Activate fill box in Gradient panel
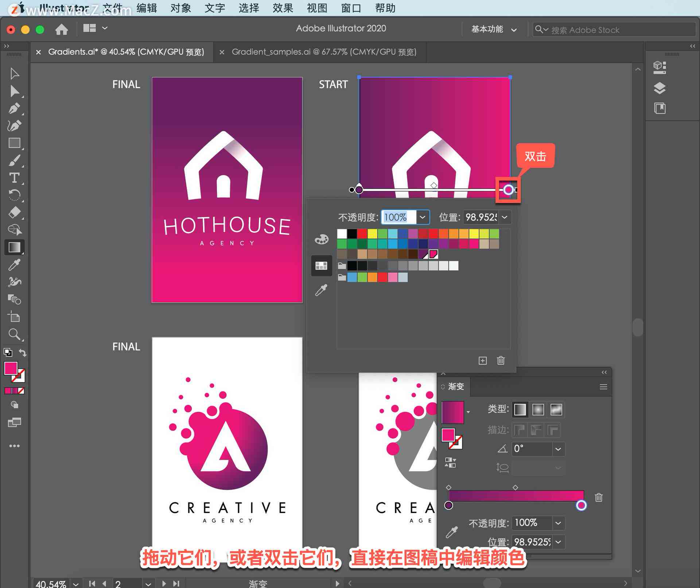Screen dimensions: 700x588 pos(448,435)
